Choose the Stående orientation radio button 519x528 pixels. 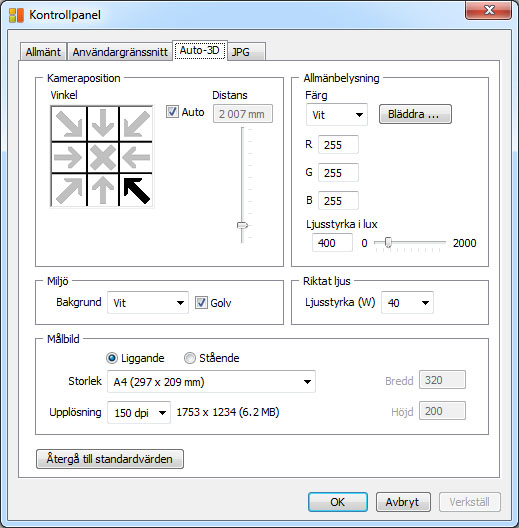(190, 358)
